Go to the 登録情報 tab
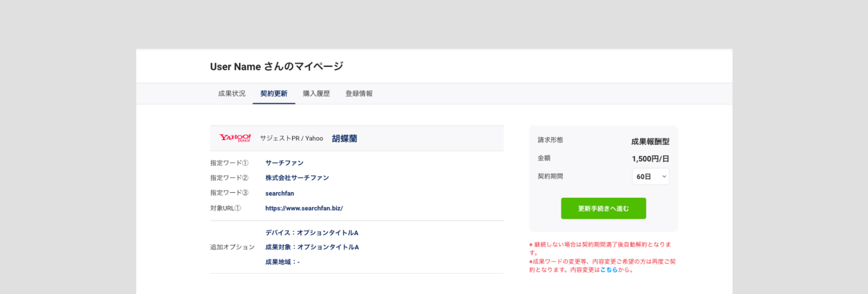 [x=359, y=94]
